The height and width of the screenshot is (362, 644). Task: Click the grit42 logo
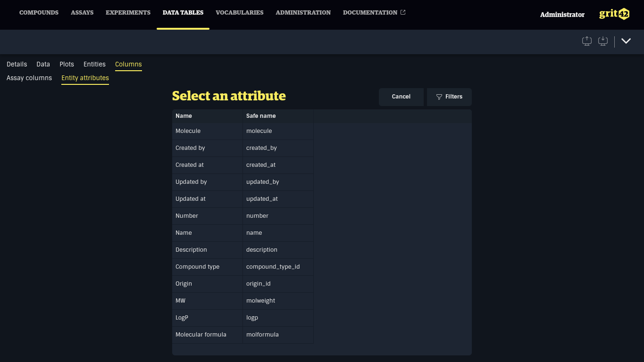(614, 14)
